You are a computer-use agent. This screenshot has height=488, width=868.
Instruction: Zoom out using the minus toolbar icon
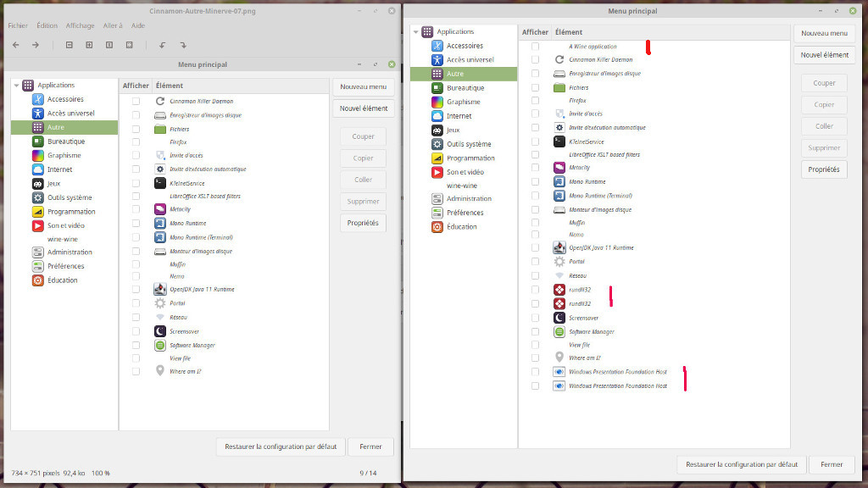click(70, 45)
